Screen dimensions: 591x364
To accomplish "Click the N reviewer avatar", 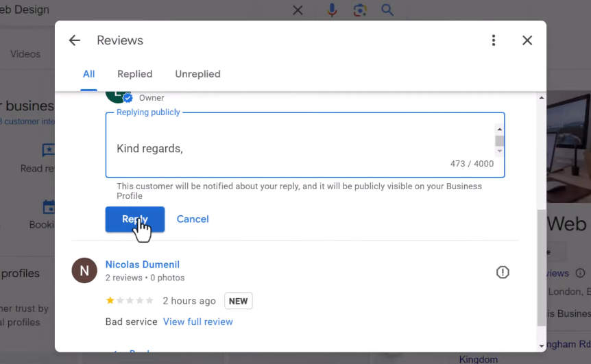I will 84,271.
